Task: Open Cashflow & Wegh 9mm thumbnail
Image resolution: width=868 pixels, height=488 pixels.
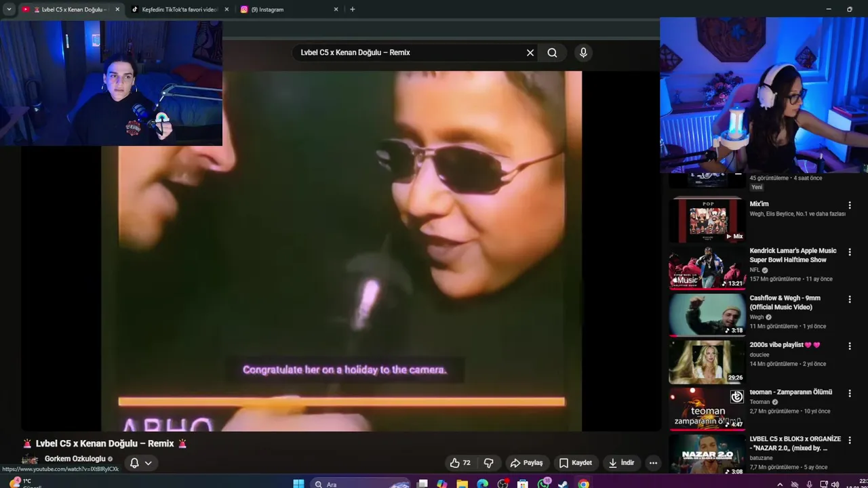Action: coord(707,314)
